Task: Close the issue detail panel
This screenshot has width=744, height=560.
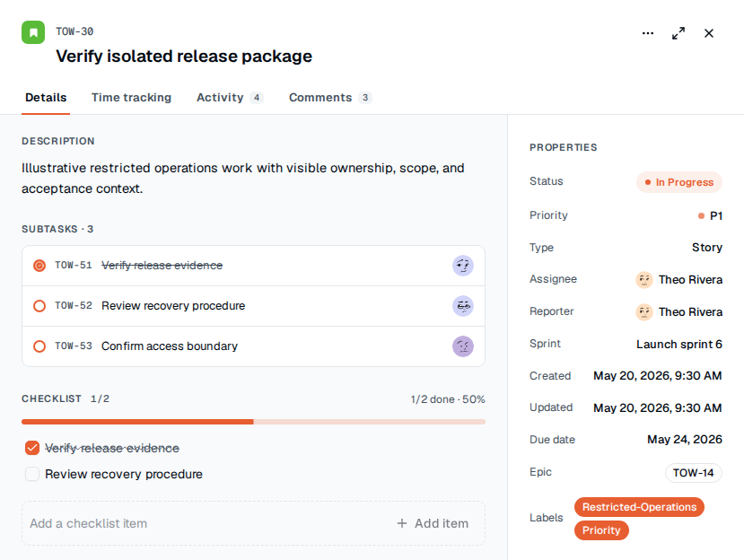Action: click(x=709, y=33)
